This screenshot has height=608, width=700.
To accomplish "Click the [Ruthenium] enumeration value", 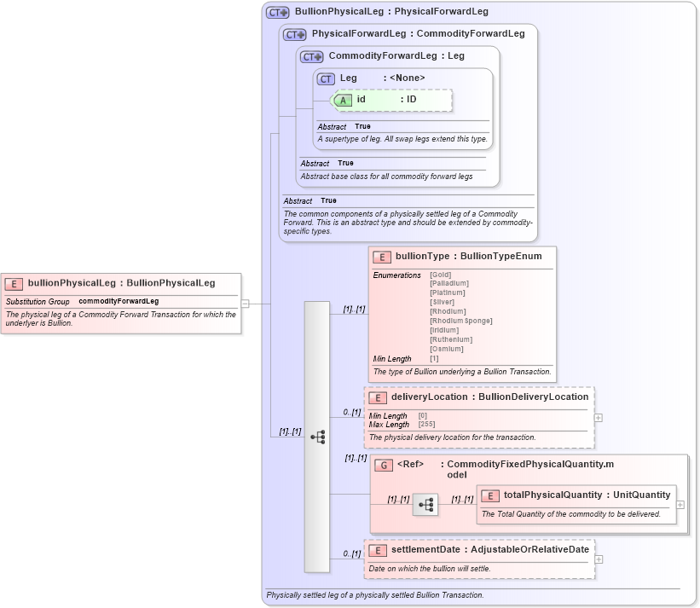I will coord(451,339).
